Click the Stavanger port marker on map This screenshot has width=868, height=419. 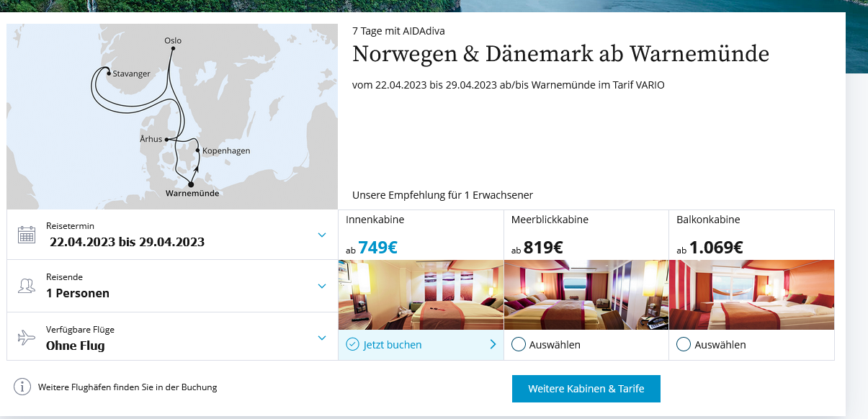click(108, 73)
